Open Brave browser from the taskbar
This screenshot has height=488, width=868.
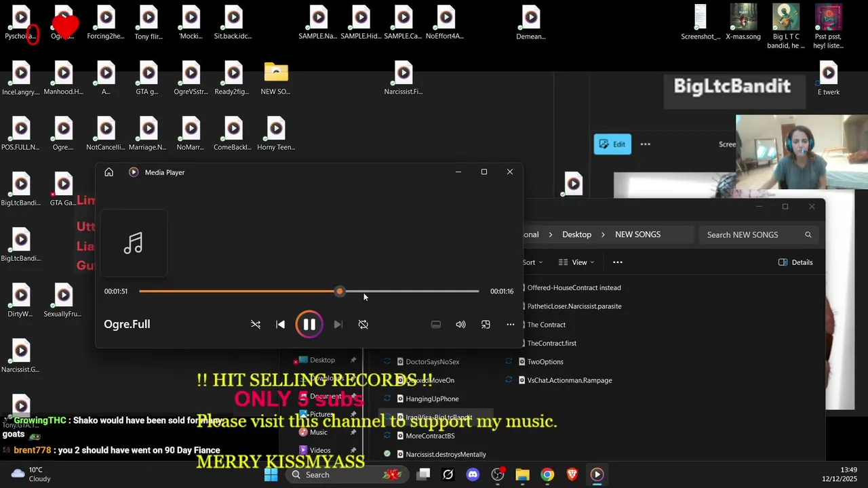572,474
